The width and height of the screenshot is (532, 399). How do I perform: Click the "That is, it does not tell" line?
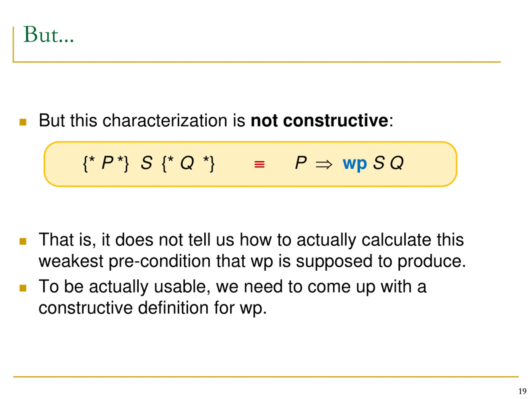click(251, 240)
